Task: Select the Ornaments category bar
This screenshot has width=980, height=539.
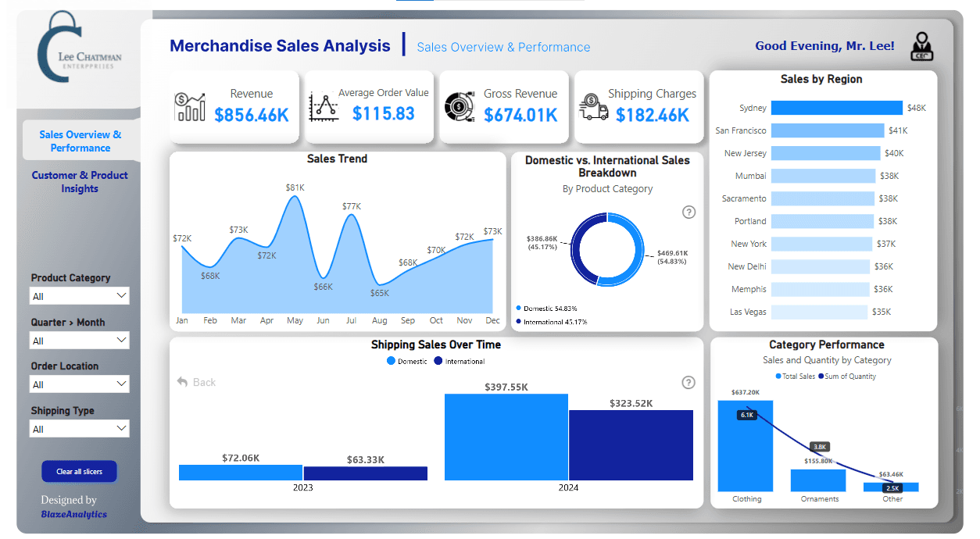Action: [818, 480]
